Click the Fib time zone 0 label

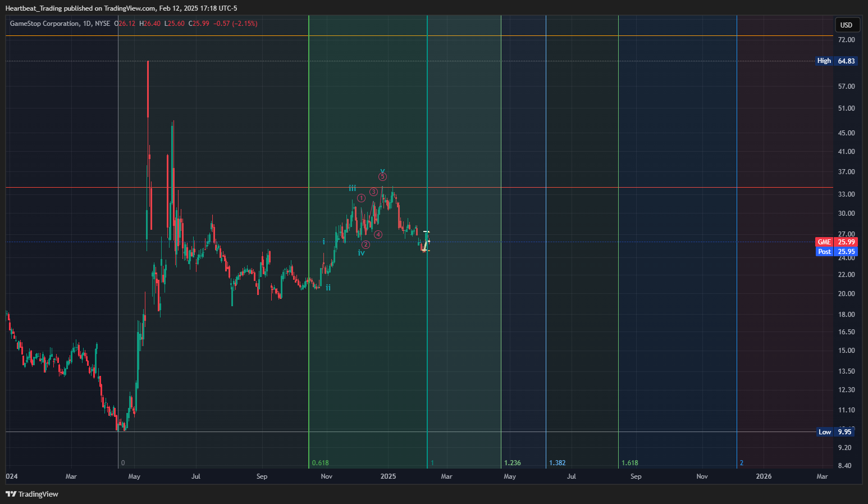coord(123,463)
